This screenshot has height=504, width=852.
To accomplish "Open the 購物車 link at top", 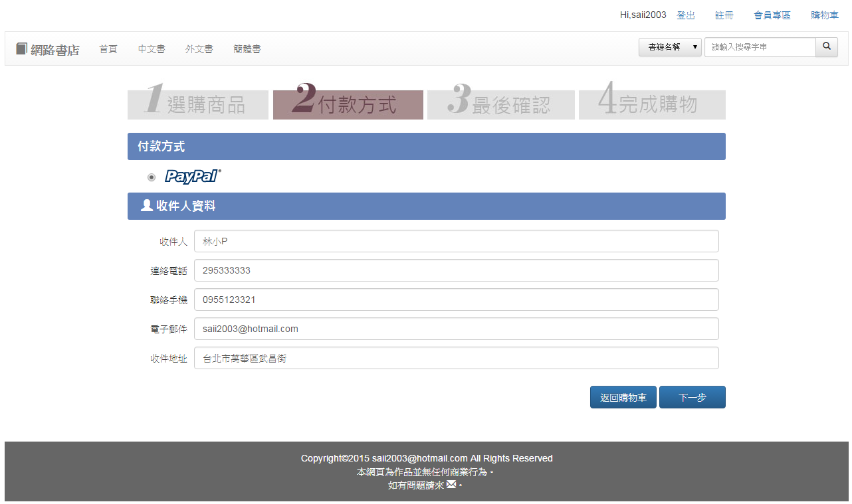I will click(825, 15).
